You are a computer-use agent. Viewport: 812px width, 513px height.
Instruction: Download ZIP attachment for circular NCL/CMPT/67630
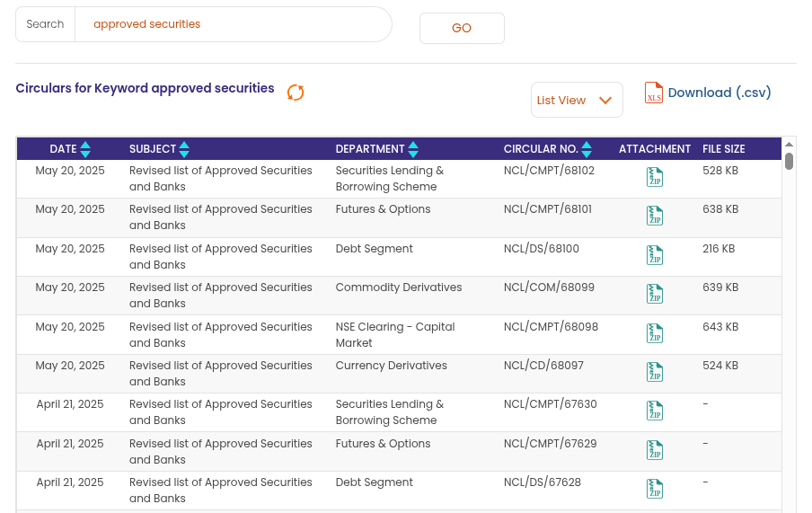[655, 411]
